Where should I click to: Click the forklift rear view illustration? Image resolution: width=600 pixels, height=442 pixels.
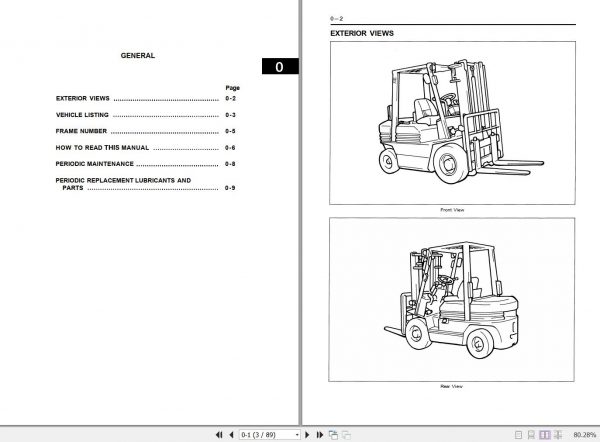coord(452,300)
